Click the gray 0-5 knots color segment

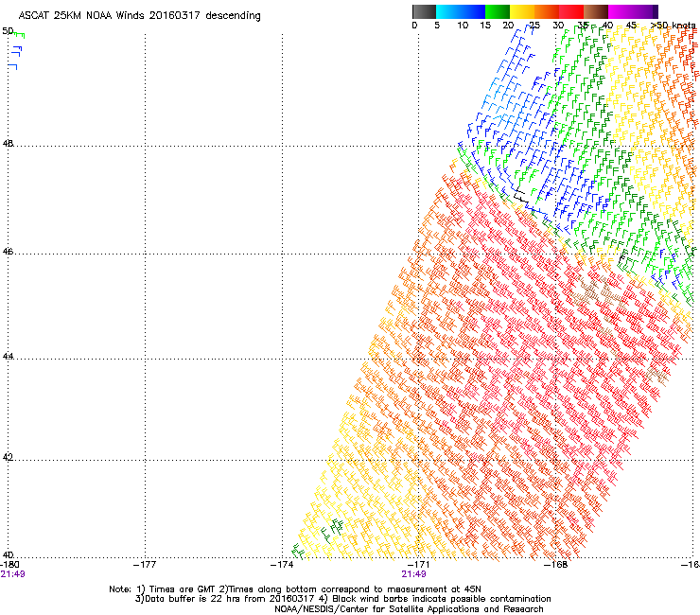pyautogui.click(x=424, y=11)
